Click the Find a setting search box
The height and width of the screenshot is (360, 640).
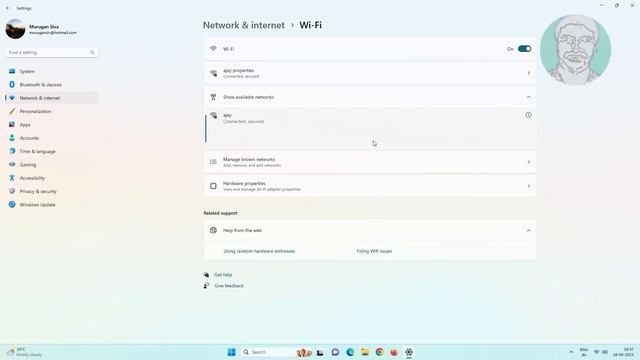(51, 52)
